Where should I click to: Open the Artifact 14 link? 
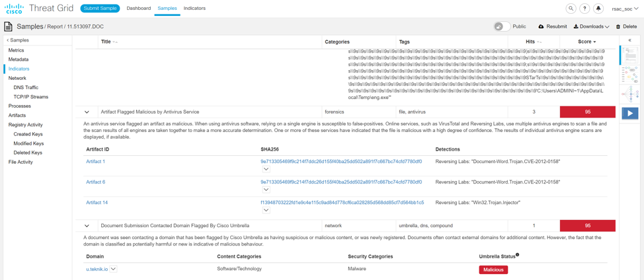tap(97, 203)
